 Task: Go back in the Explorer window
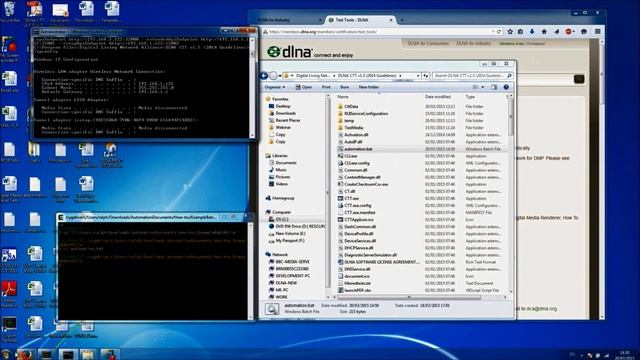pos(264,76)
